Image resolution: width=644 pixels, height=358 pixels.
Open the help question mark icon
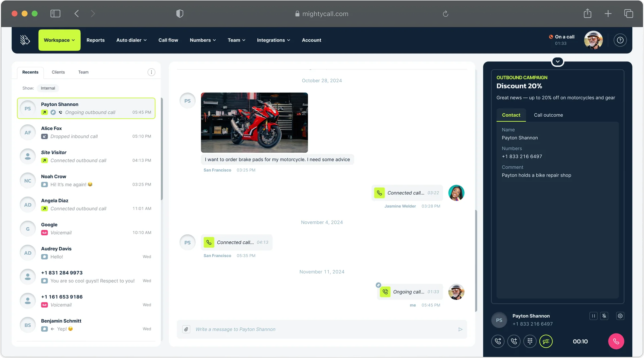[620, 40]
